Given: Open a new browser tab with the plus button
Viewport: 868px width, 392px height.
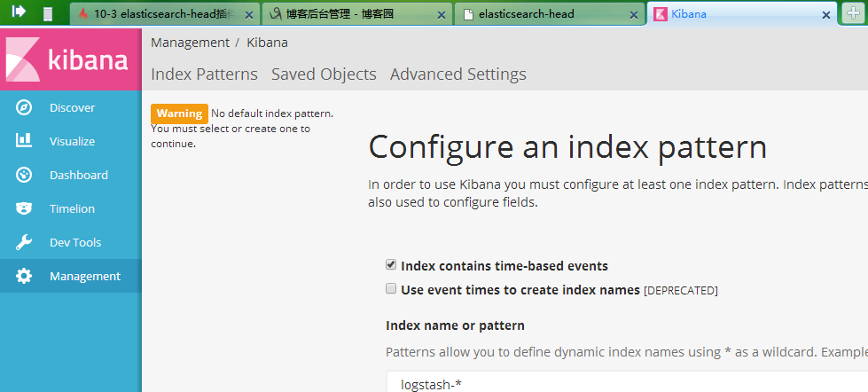Looking at the screenshot, I should (853, 13).
